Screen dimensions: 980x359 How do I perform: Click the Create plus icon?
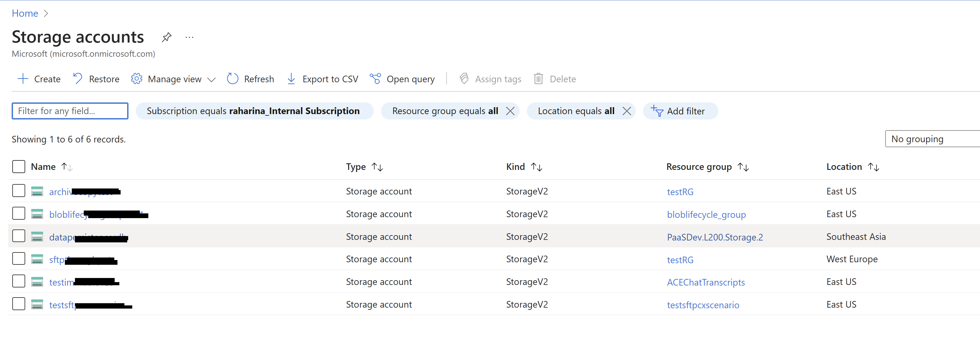23,79
